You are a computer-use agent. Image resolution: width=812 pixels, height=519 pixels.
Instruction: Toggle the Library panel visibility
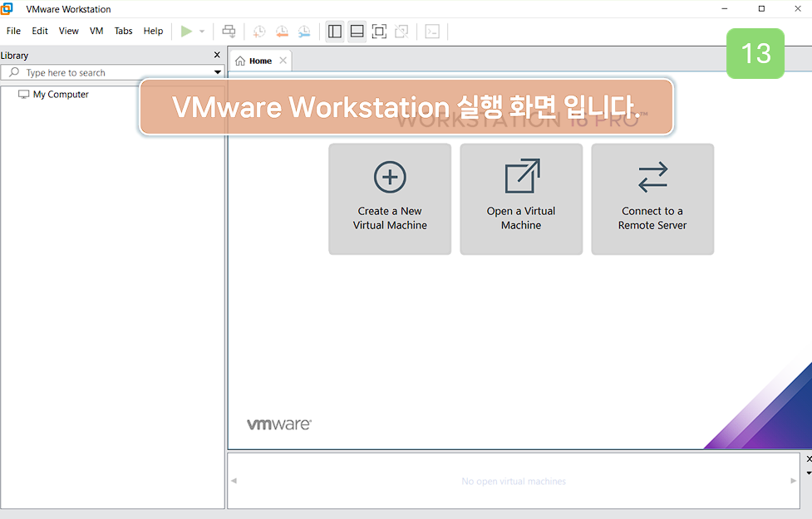(x=335, y=31)
